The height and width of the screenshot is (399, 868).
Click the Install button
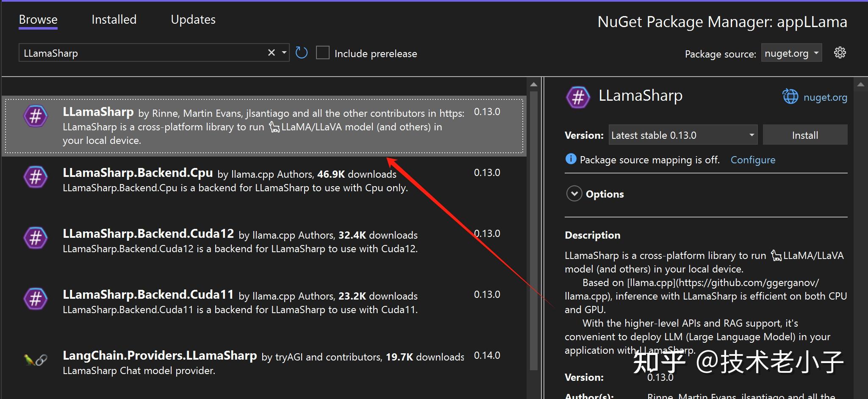click(805, 135)
